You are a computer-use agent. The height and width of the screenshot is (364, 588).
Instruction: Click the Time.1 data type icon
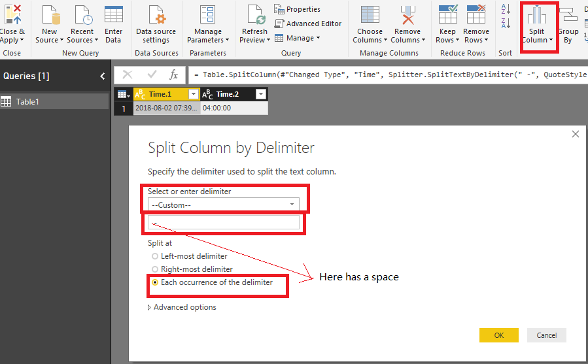click(x=140, y=94)
